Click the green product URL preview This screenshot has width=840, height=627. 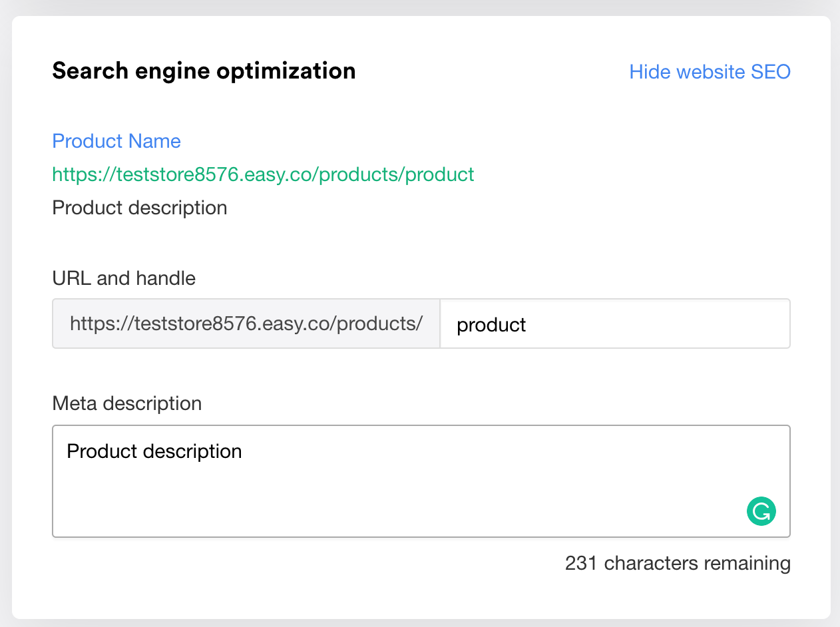pyautogui.click(x=264, y=174)
